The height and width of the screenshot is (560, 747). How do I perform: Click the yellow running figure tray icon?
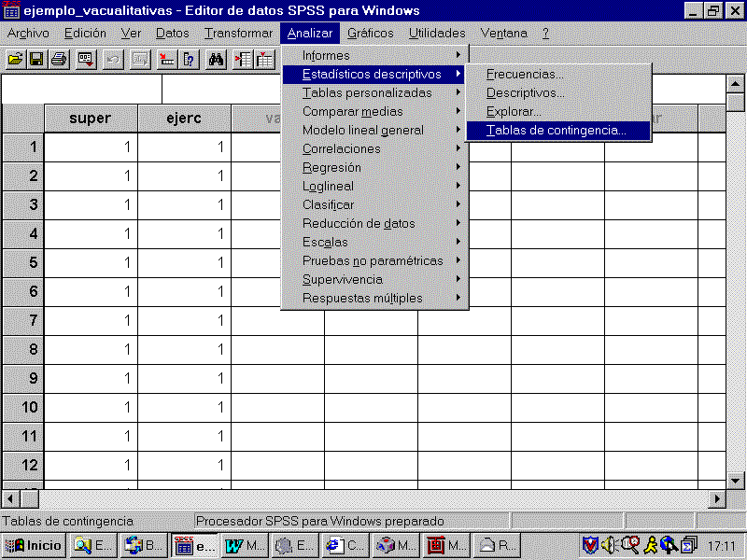point(650,545)
